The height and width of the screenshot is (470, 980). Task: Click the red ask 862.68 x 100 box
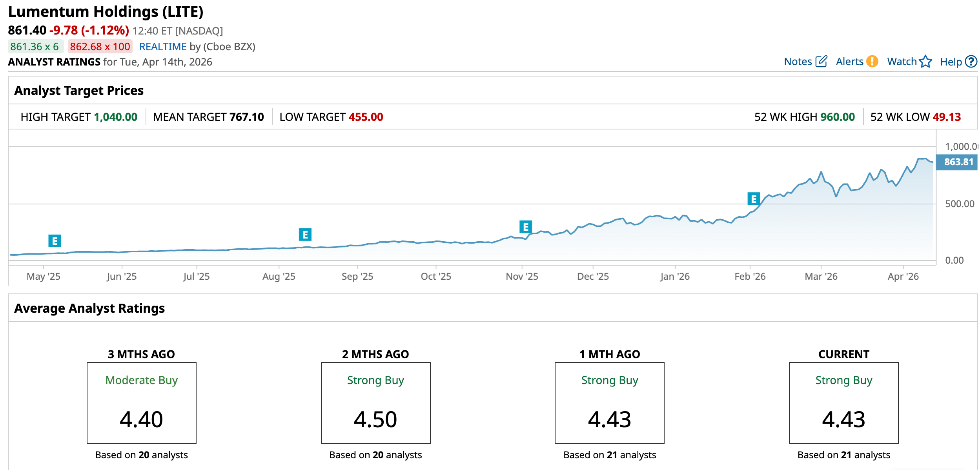tap(100, 47)
